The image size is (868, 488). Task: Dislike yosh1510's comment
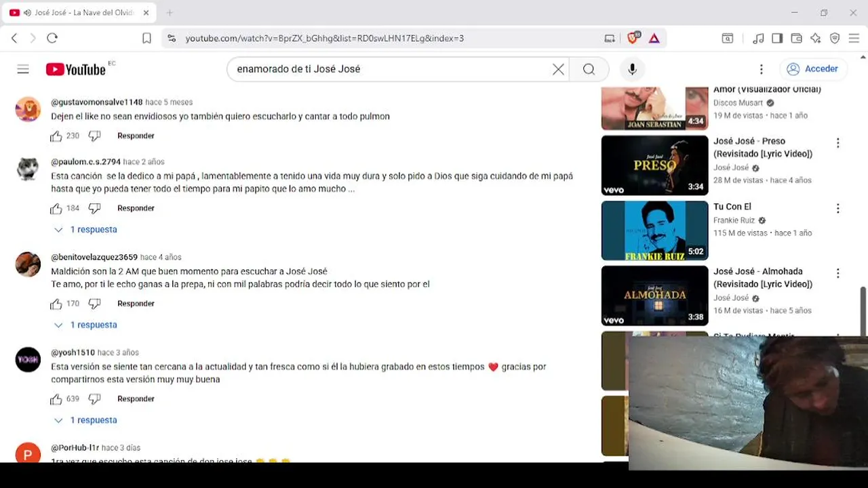pyautogui.click(x=95, y=400)
